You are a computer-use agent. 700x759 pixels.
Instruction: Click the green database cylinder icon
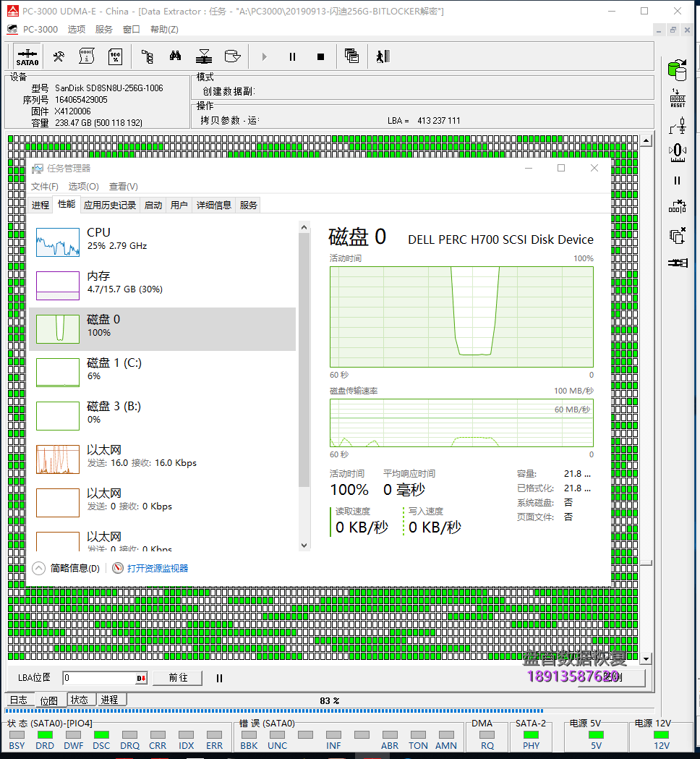678,70
